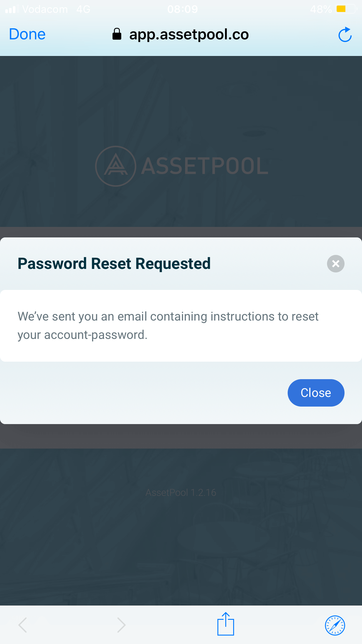Dismiss the dialog with the X button
This screenshot has height=644, width=362.
[335, 264]
